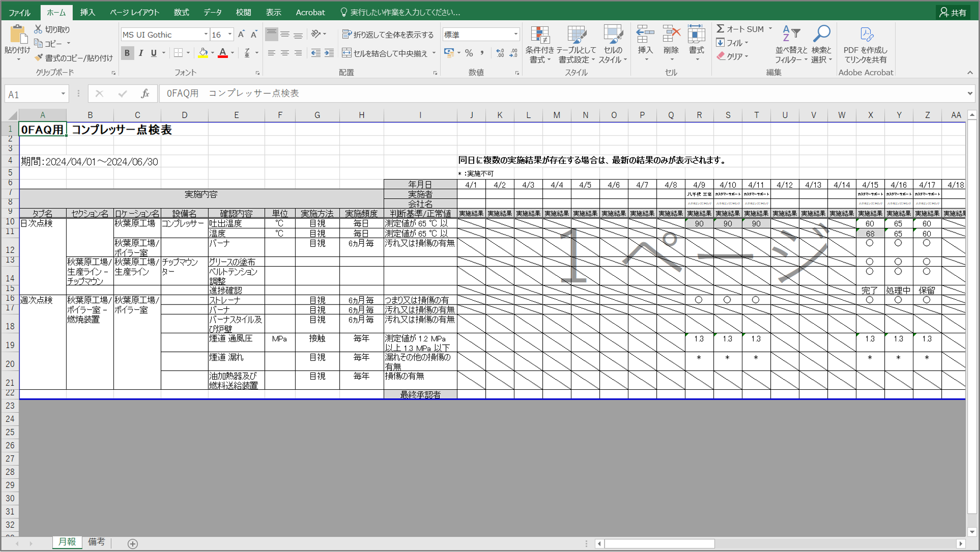Click the Cut scissors icon
Image resolution: width=980 pixels, height=552 pixels.
point(38,29)
